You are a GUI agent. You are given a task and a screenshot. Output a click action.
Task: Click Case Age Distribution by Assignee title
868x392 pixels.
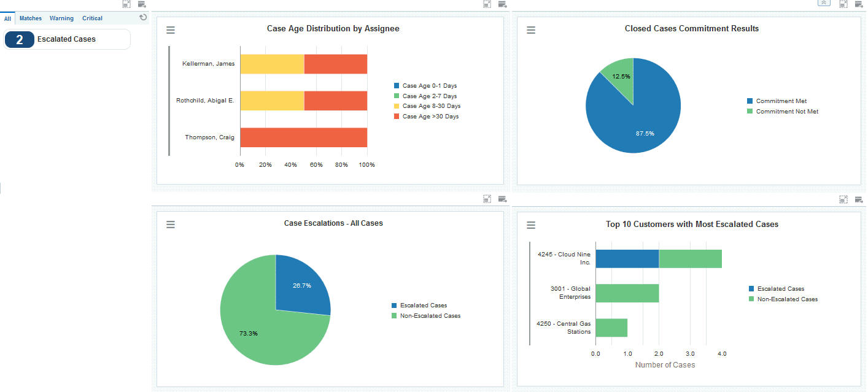(333, 29)
